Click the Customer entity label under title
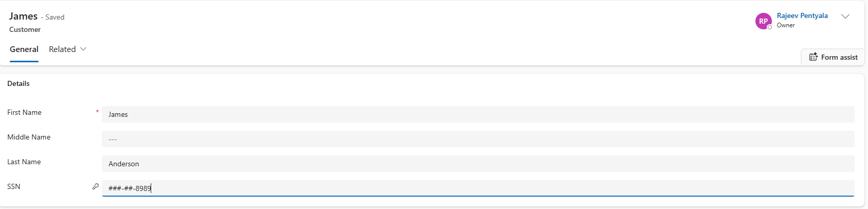 [25, 29]
